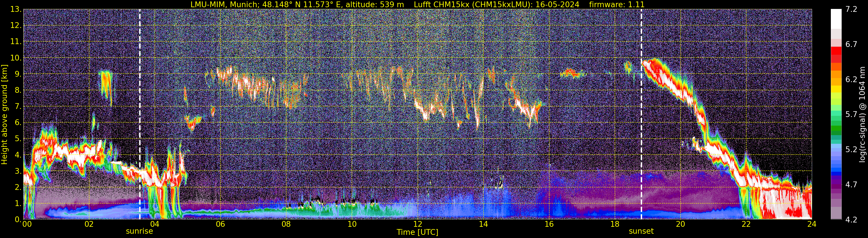Click the colorbar value "7.2"
The width and height of the screenshot is (868, 238).
click(x=851, y=10)
